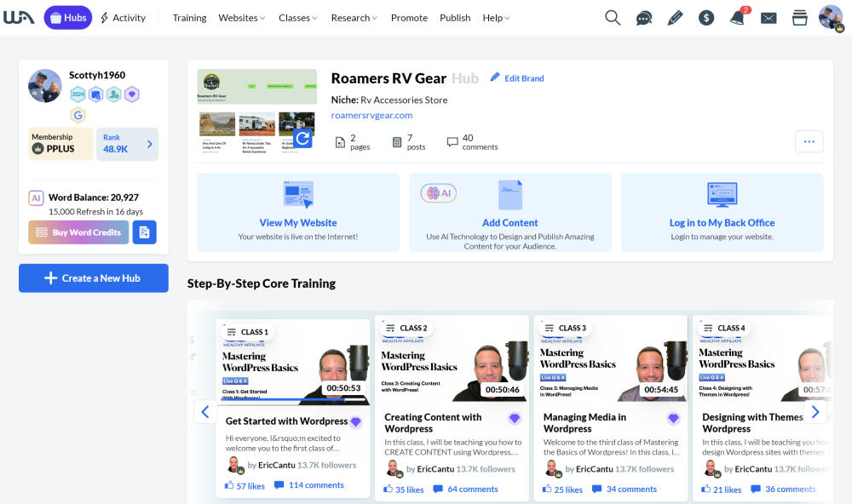Image resolution: width=852 pixels, height=504 pixels.
Task: Open the Class 2 video thumbnail
Action: click(452, 358)
